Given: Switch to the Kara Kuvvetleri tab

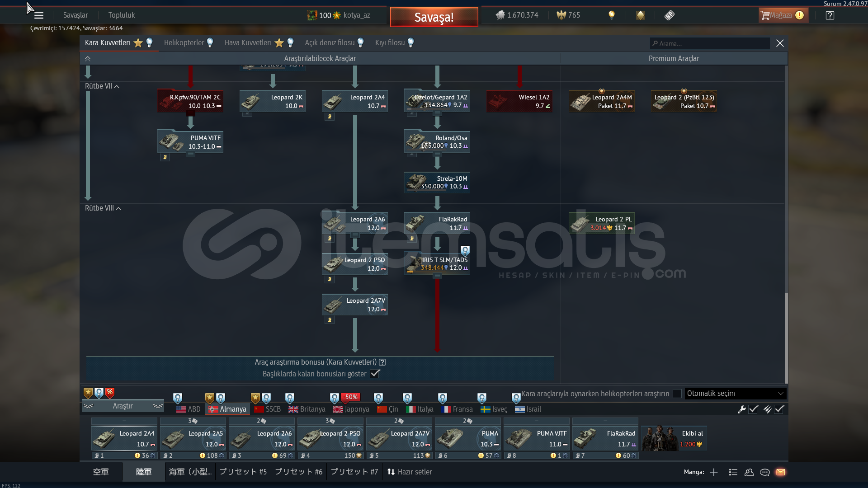Looking at the screenshot, I should click(119, 43).
